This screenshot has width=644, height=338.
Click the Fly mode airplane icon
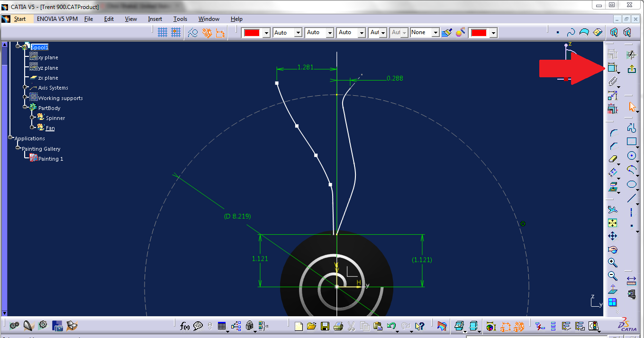[x=612, y=210]
